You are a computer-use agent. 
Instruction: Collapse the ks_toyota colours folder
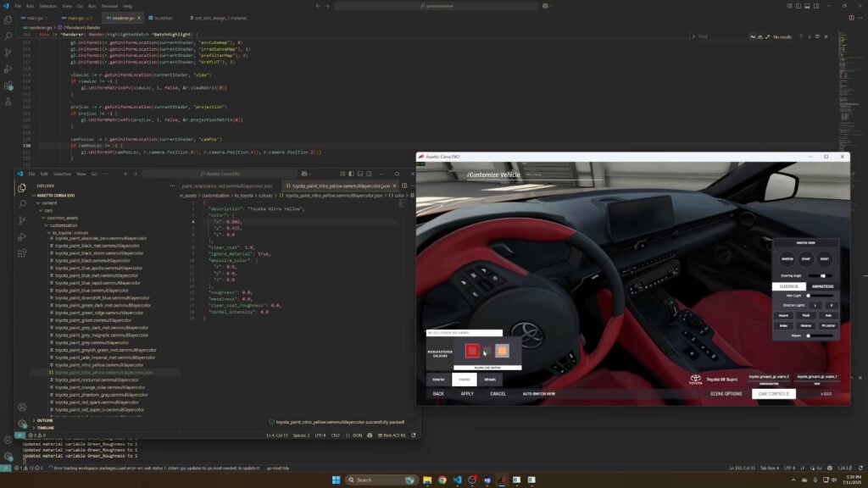pyautogui.click(x=49, y=233)
